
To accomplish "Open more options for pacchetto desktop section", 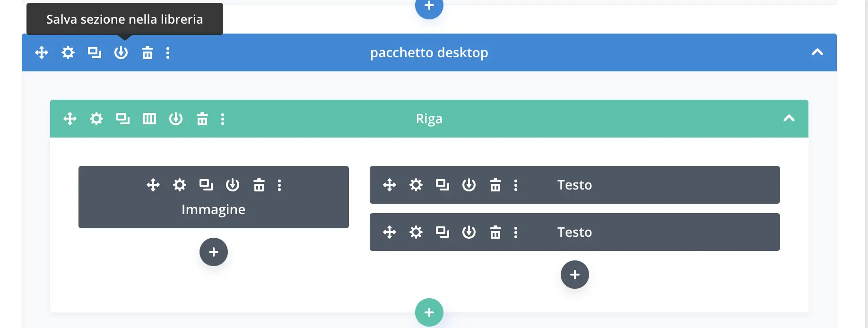I will tap(168, 52).
